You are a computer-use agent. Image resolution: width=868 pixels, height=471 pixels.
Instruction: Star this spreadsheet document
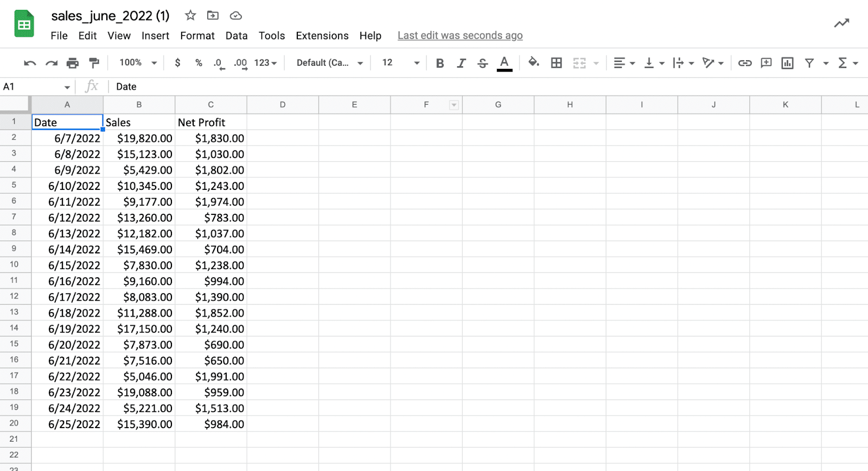190,16
